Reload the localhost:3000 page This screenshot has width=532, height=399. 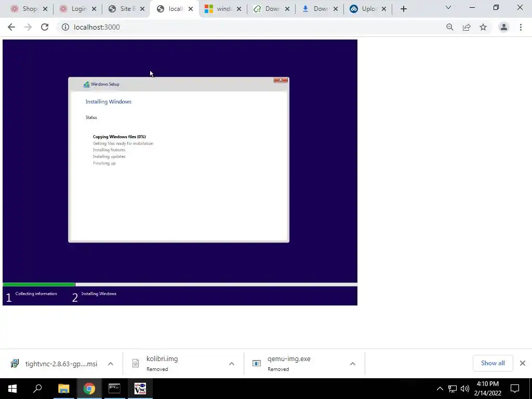(x=45, y=27)
